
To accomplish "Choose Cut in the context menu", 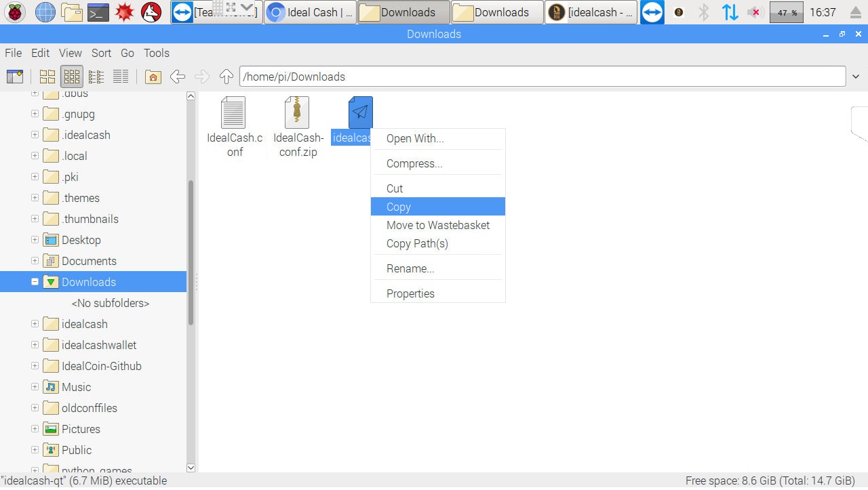I will [438, 188].
